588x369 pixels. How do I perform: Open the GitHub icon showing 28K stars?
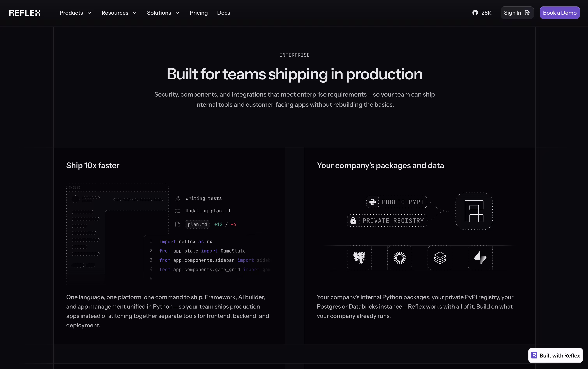coord(475,13)
